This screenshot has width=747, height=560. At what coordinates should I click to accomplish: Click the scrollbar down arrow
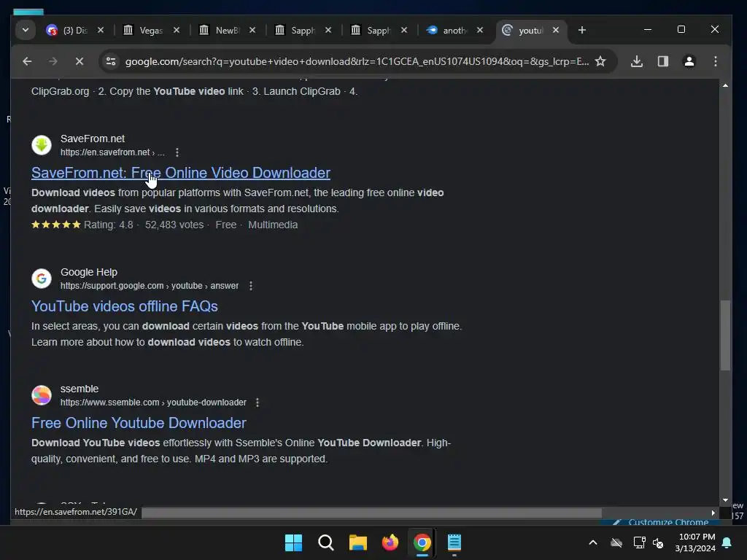(724, 500)
